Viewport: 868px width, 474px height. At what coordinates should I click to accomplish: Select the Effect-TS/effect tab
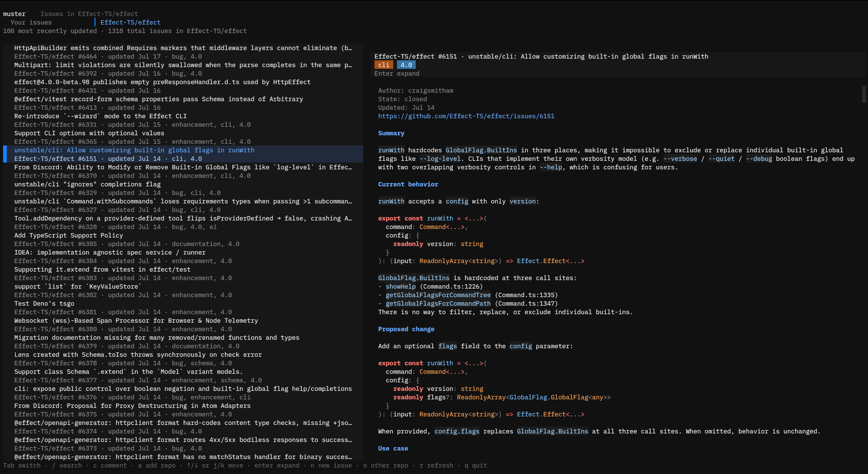click(130, 22)
